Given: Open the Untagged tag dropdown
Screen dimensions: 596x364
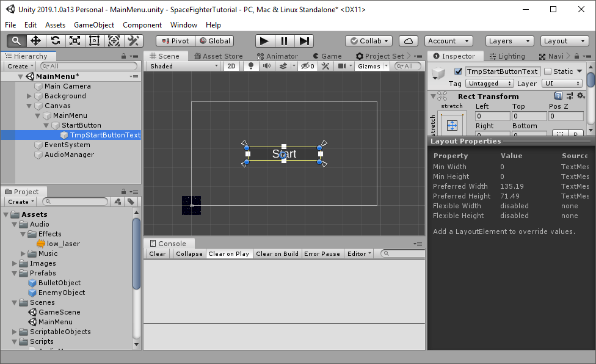Looking at the screenshot, I should pos(488,83).
